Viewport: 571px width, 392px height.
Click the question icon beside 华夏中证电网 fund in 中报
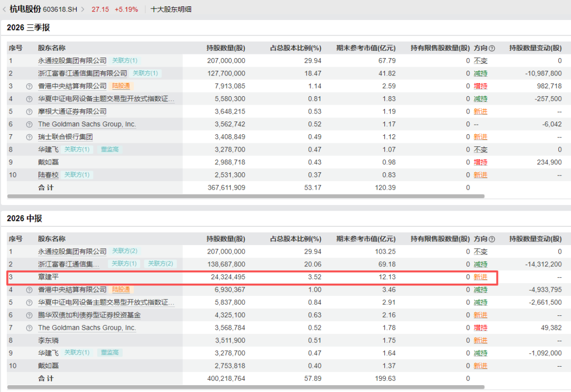point(29,303)
